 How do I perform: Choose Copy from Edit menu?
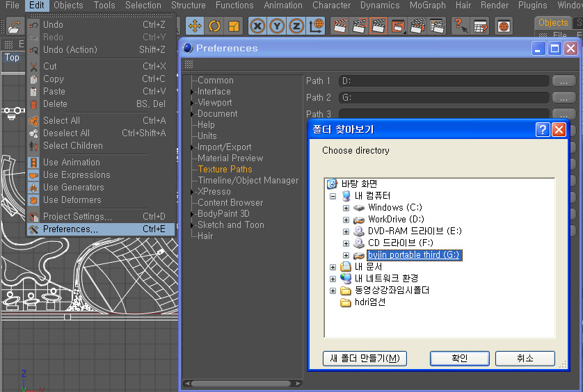point(101,79)
